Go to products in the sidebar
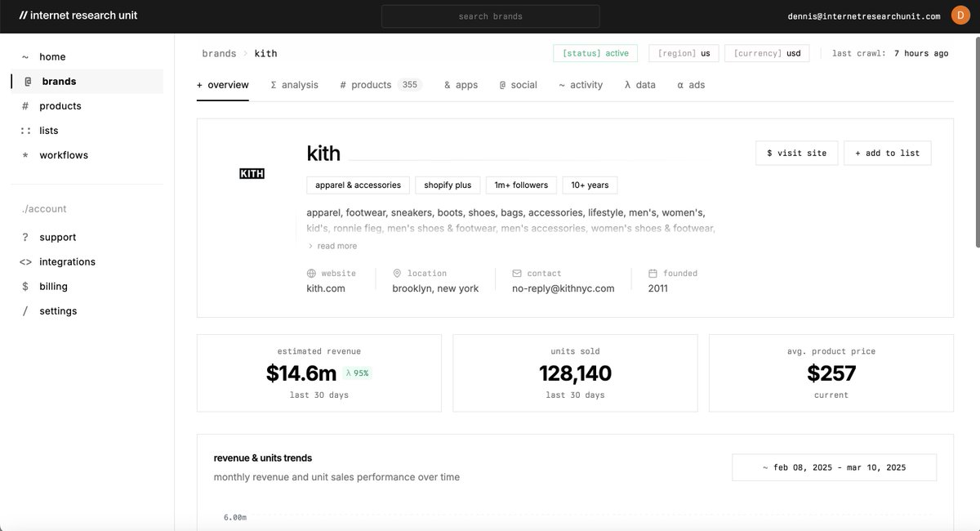This screenshot has height=531, width=980. point(87,106)
